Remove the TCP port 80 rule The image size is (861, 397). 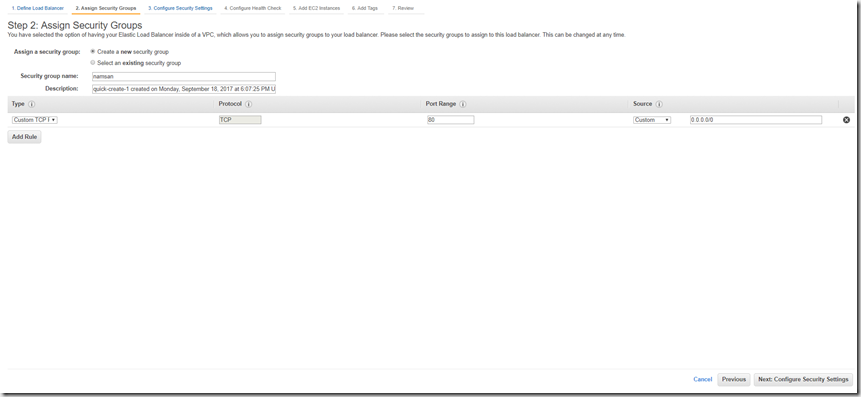coord(846,120)
